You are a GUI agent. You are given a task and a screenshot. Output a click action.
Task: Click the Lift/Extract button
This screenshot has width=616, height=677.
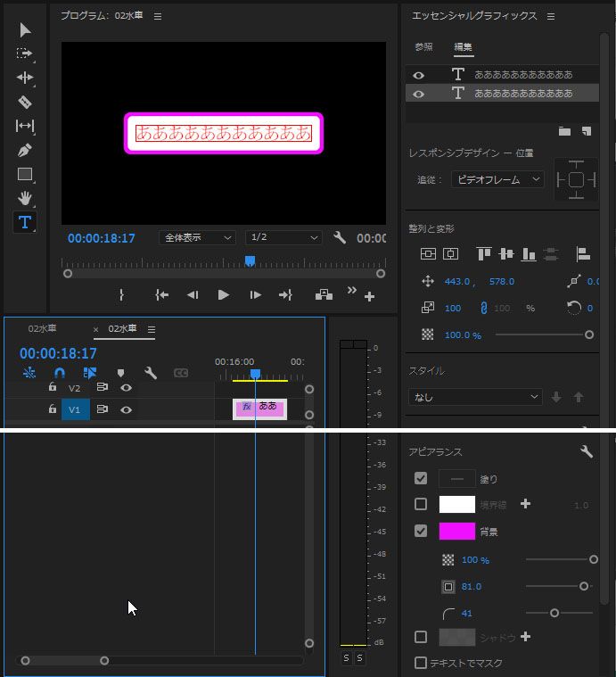coord(324,295)
